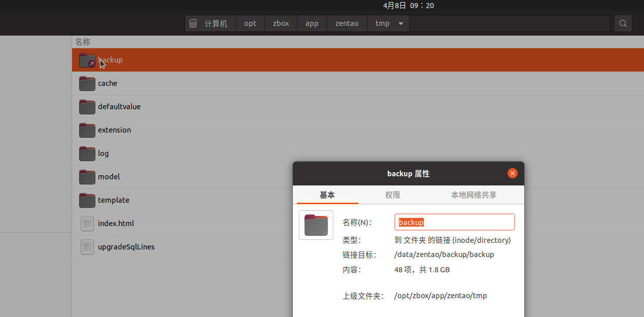Jump to zbox in the path bar

pyautogui.click(x=281, y=23)
